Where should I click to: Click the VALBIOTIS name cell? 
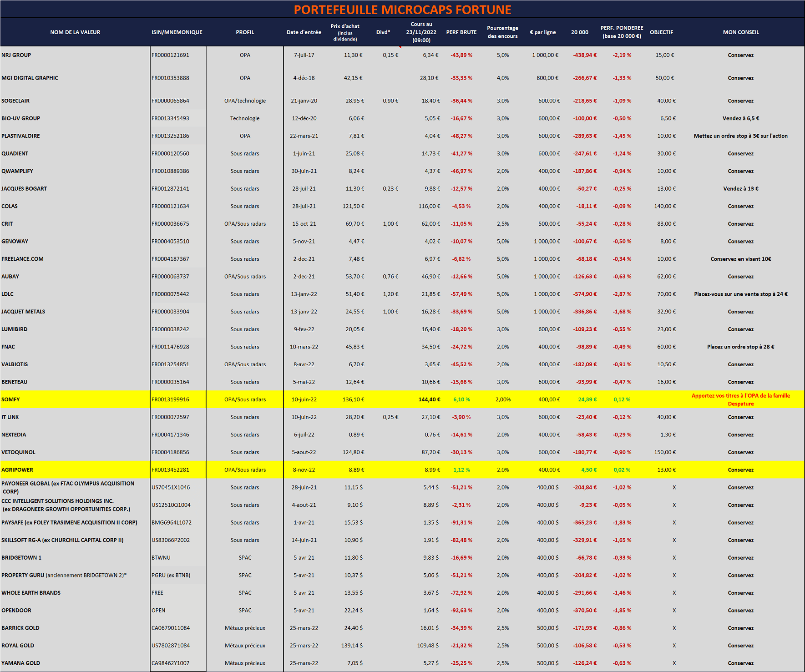click(15, 364)
